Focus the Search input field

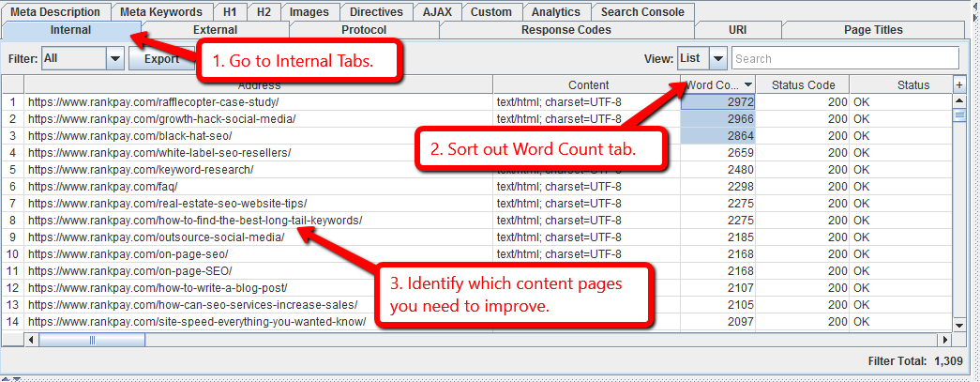(845, 59)
